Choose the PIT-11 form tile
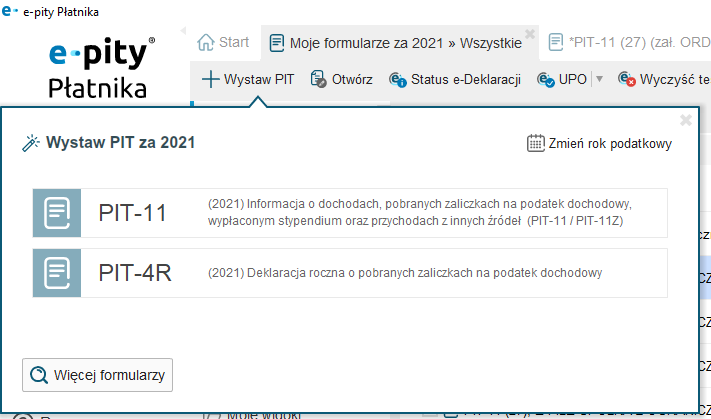The width and height of the screenshot is (711, 419). [x=350, y=213]
